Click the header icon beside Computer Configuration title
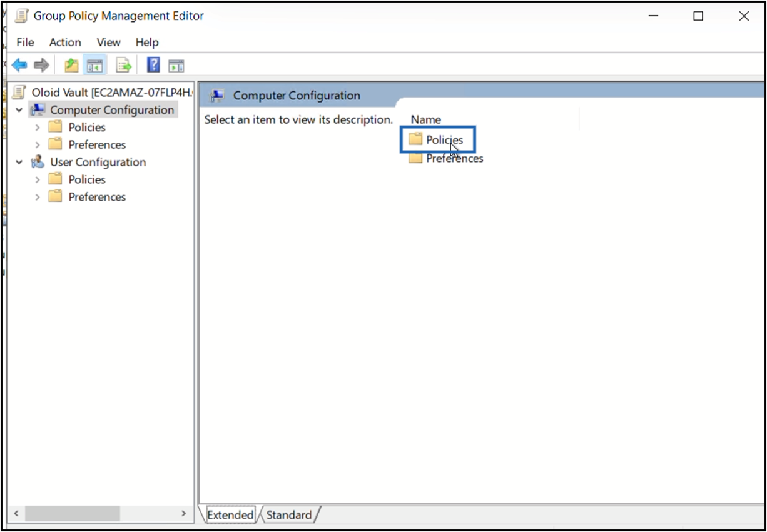This screenshot has width=767, height=532. tap(217, 95)
